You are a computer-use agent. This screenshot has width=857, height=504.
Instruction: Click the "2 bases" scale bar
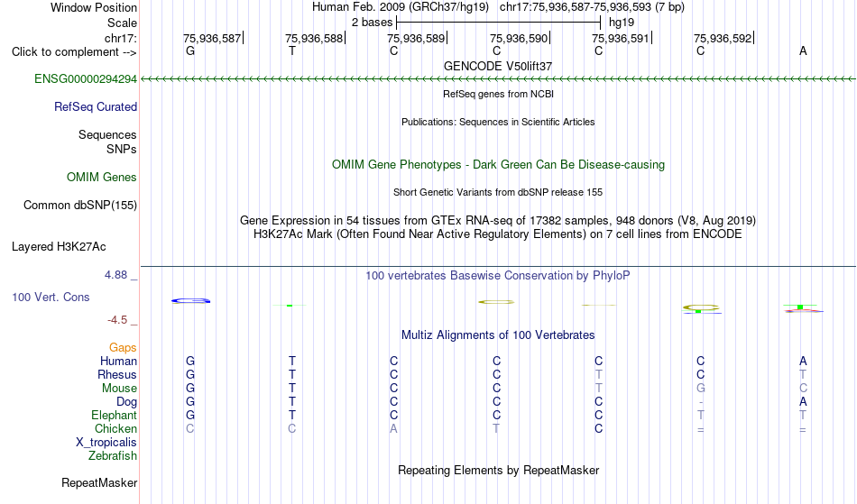coord(499,23)
